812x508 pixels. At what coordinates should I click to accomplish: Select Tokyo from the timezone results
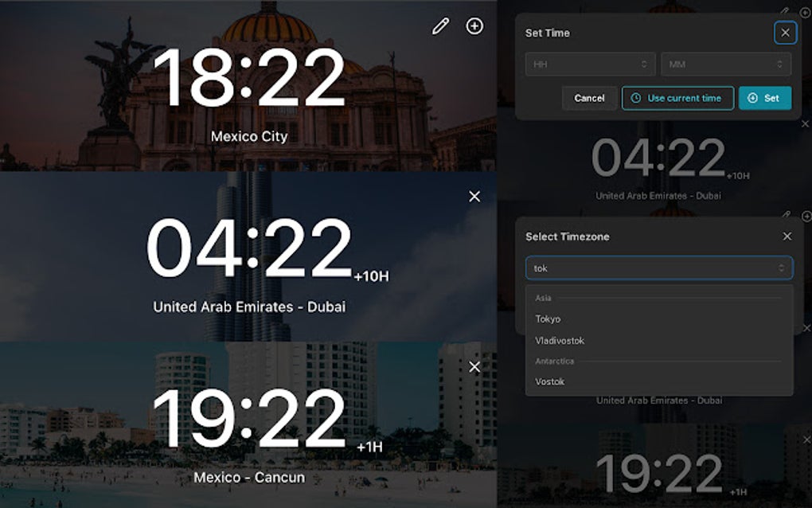pyautogui.click(x=548, y=318)
